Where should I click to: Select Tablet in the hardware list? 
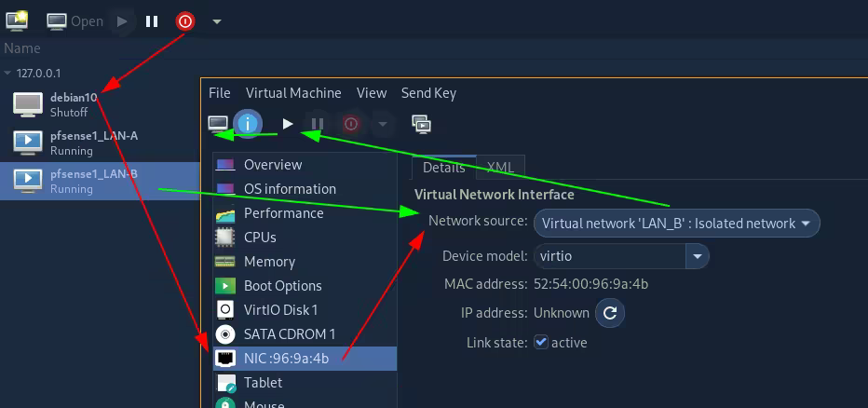pyautogui.click(x=305, y=383)
